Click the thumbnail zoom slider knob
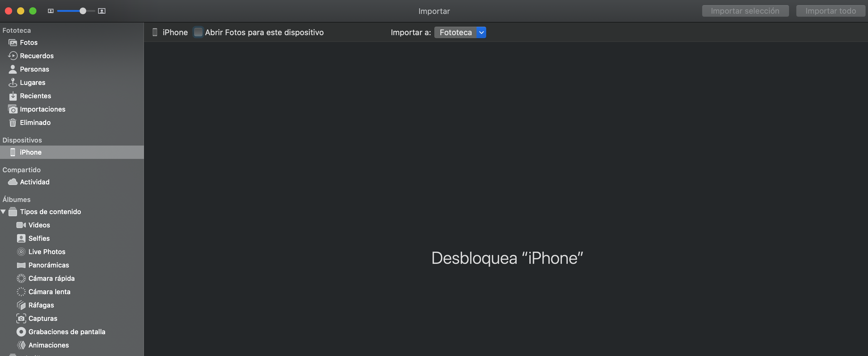 tap(83, 11)
